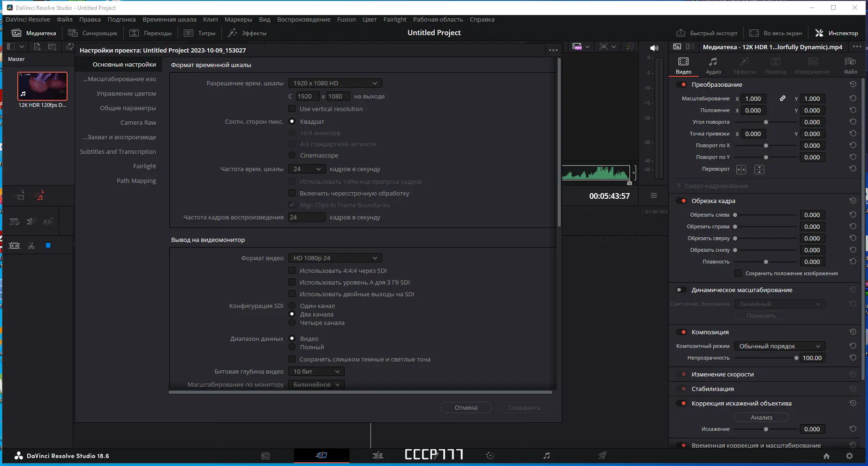Switch to the Fairlight page in bottom bar
Screen dimensions: 868x466
546,455
